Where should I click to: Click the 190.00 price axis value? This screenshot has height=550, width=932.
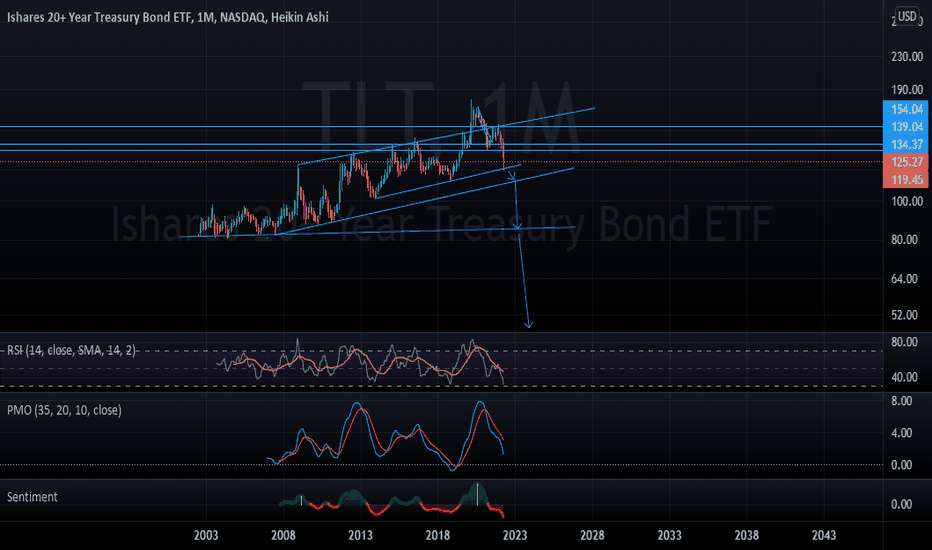907,90
